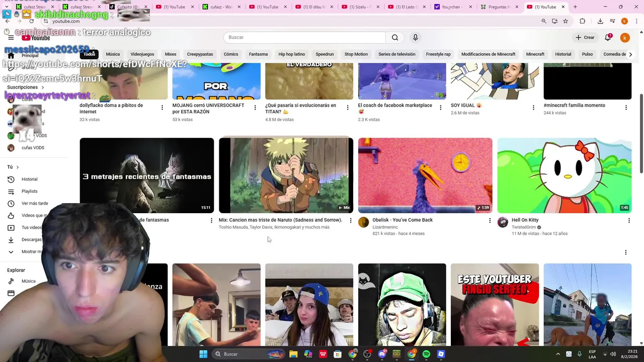Show hidden system tray icons
The height and width of the screenshot is (362, 644).
point(557,354)
